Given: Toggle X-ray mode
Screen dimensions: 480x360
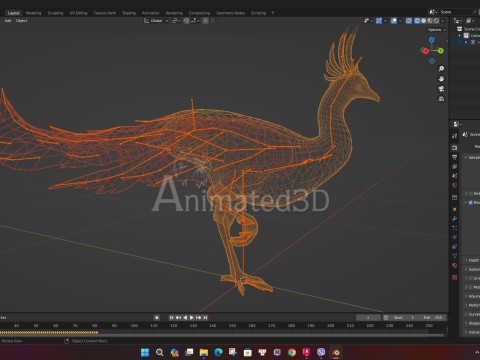Looking at the screenshot, I should click(x=409, y=21).
